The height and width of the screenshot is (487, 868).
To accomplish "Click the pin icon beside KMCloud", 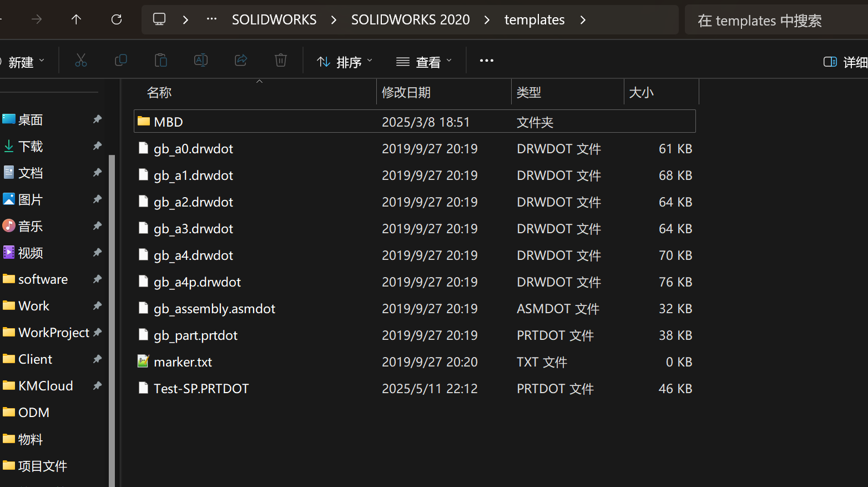I will click(x=97, y=385).
